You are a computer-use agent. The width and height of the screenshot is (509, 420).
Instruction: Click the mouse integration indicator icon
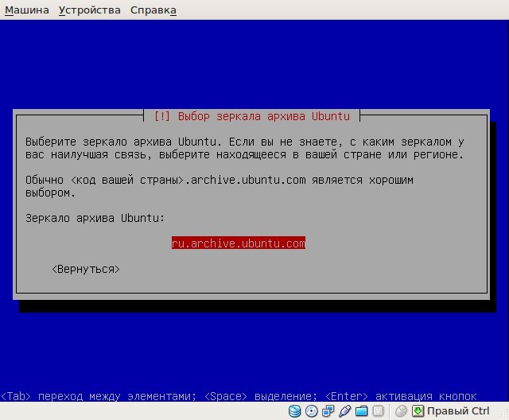(401, 411)
